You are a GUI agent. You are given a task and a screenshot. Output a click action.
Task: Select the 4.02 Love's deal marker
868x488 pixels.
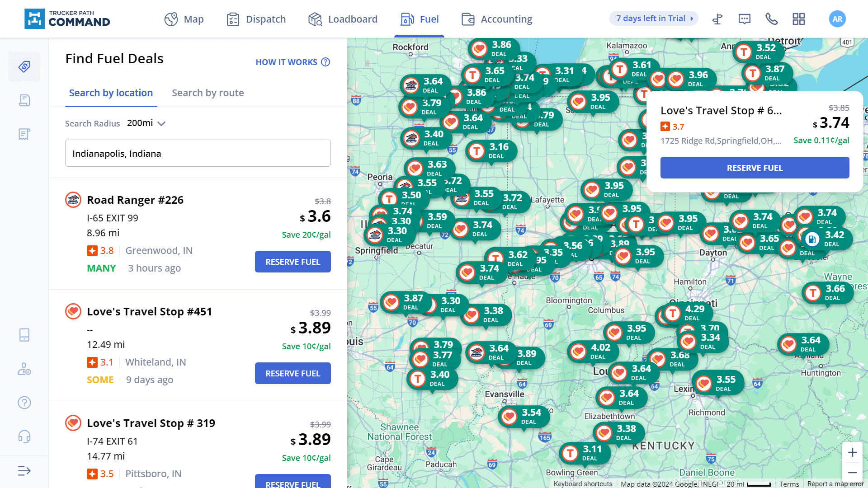[x=593, y=352]
